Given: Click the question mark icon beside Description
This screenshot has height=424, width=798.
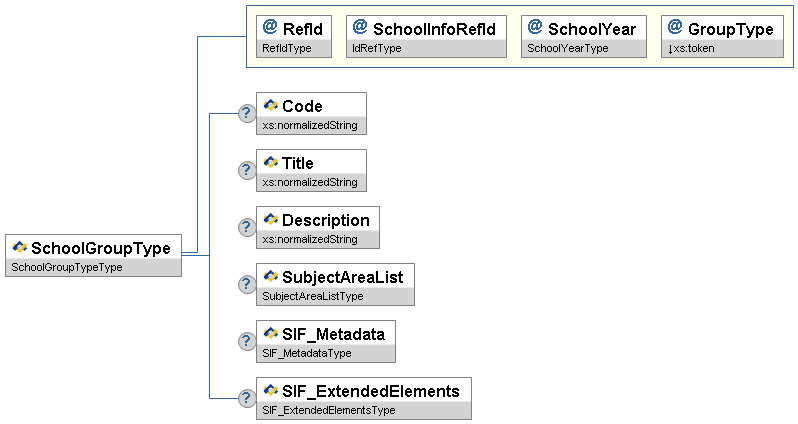Looking at the screenshot, I should (247, 227).
